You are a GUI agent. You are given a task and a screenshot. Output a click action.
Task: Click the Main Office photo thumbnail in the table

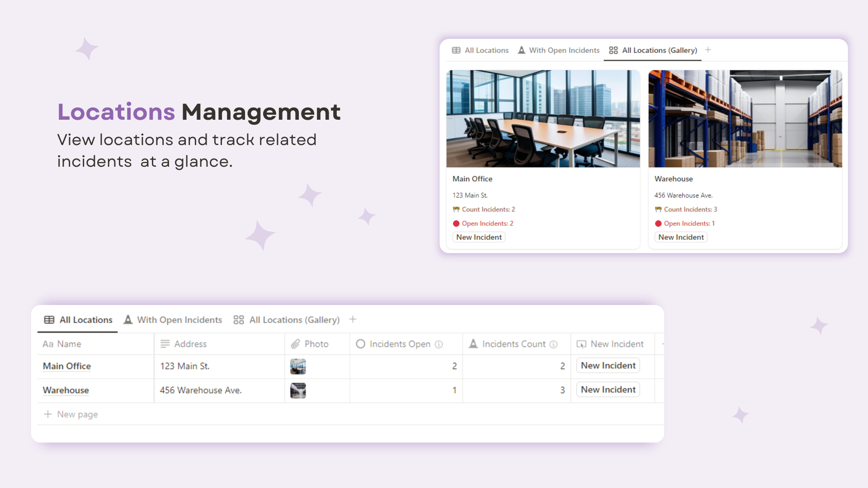coord(298,366)
